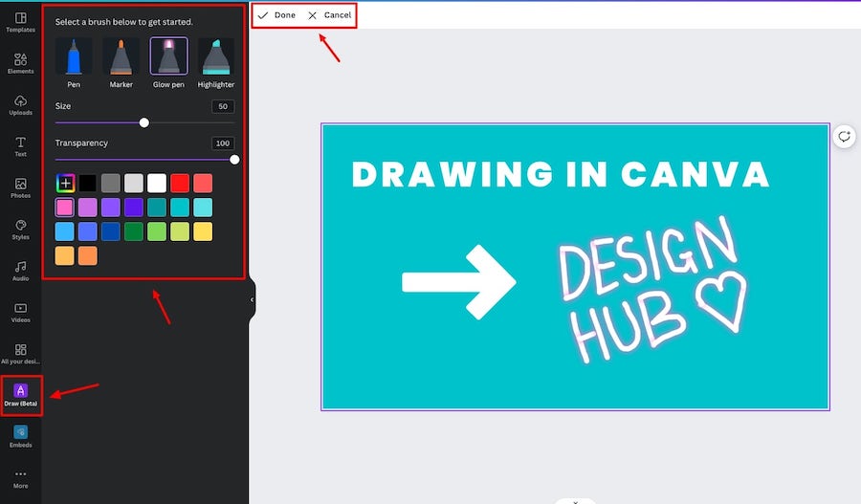Screen dimensions: 861x504
Task: Open the Uploads sidebar tab
Action: click(x=20, y=105)
